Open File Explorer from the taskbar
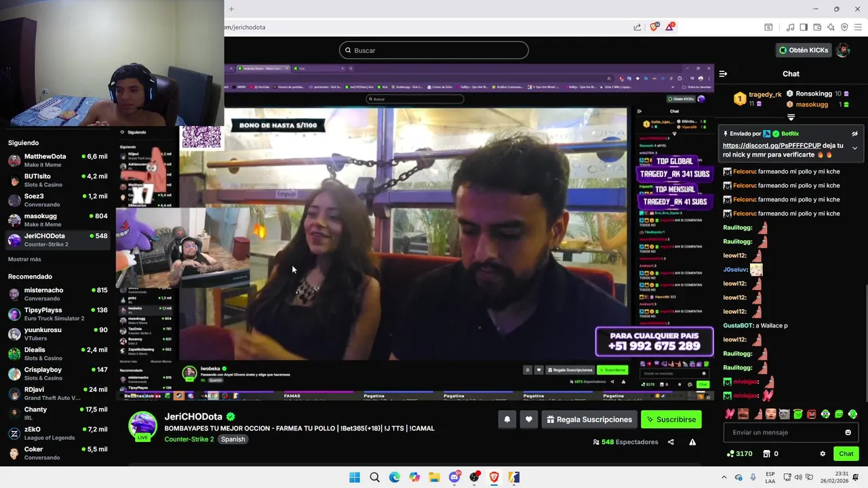Viewport: 868px width, 488px height. [x=434, y=477]
